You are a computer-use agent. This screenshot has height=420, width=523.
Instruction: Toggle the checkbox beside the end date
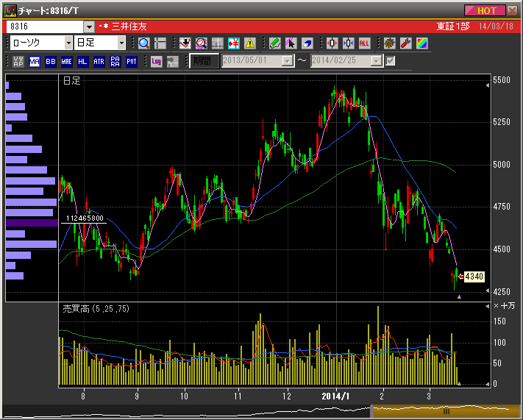point(391,61)
